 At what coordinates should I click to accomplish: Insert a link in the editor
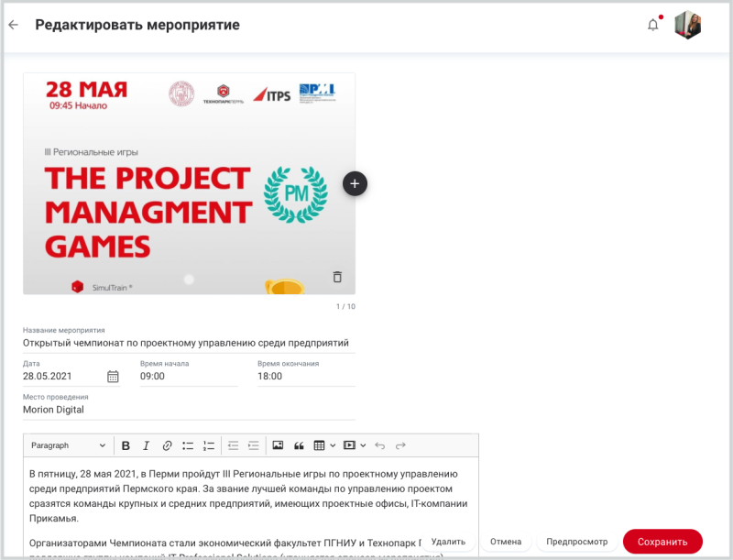[167, 445]
